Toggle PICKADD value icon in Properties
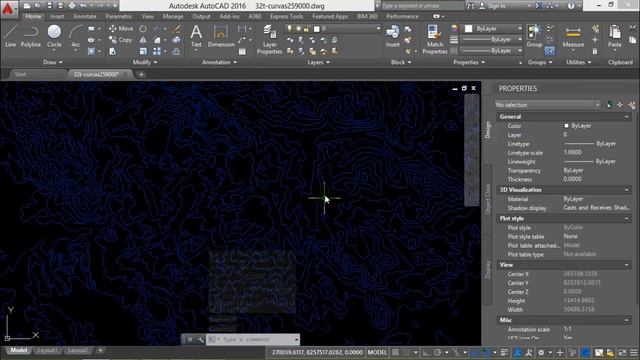Viewport: 640px width, 360px height. click(x=609, y=105)
